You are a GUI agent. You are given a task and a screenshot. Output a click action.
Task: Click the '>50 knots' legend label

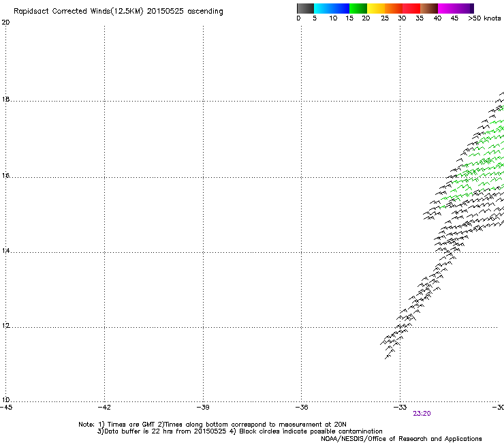pyautogui.click(x=484, y=18)
